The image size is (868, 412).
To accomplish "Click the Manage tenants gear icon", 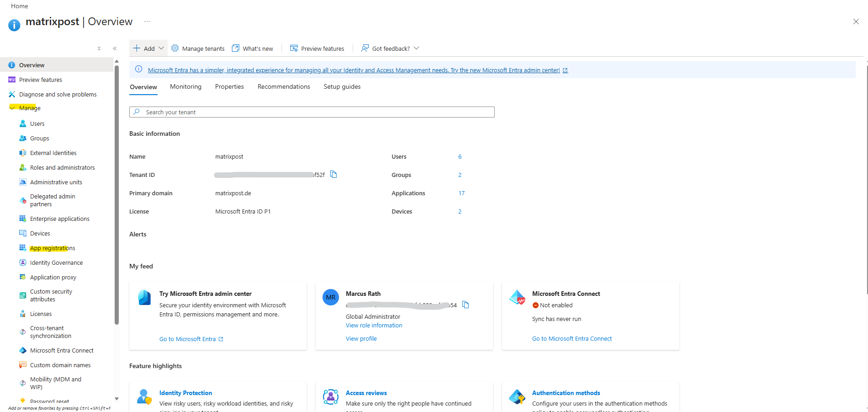I will (175, 48).
